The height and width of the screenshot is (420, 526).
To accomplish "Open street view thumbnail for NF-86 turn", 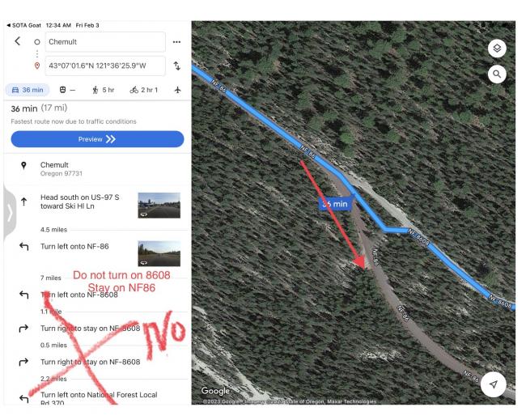I will tap(159, 253).
